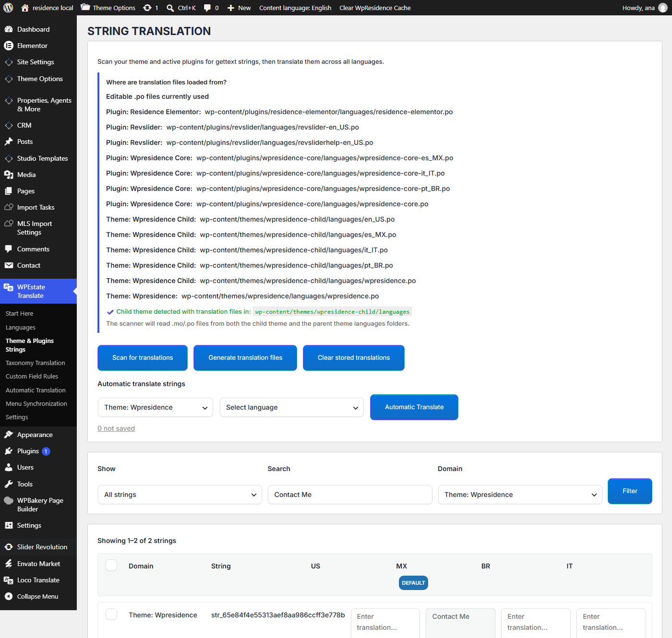Click the Tools wrench icon
Image resolution: width=672 pixels, height=638 pixels.
[9, 484]
